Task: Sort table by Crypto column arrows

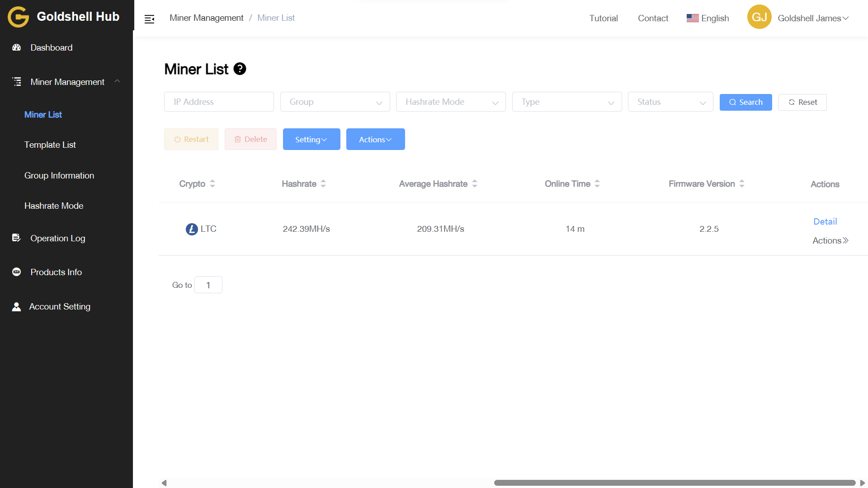Action: [212, 184]
